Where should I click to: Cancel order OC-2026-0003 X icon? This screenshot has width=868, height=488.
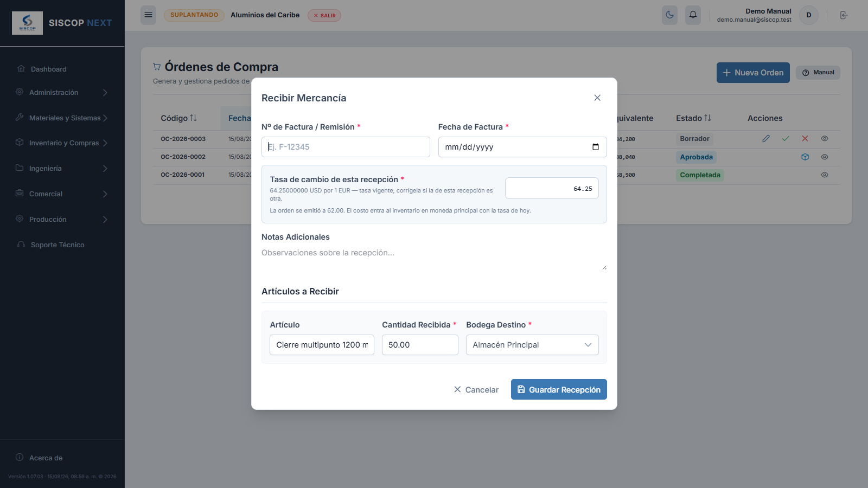(805, 139)
